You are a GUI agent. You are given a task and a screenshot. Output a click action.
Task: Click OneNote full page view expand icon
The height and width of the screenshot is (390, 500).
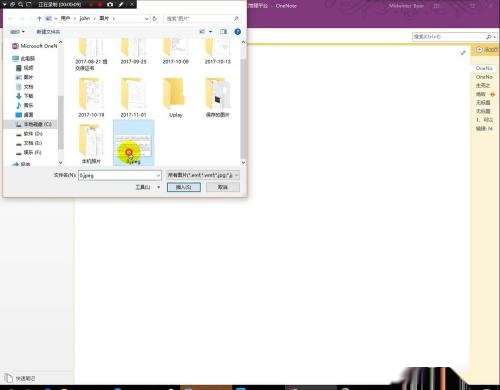coord(463,53)
